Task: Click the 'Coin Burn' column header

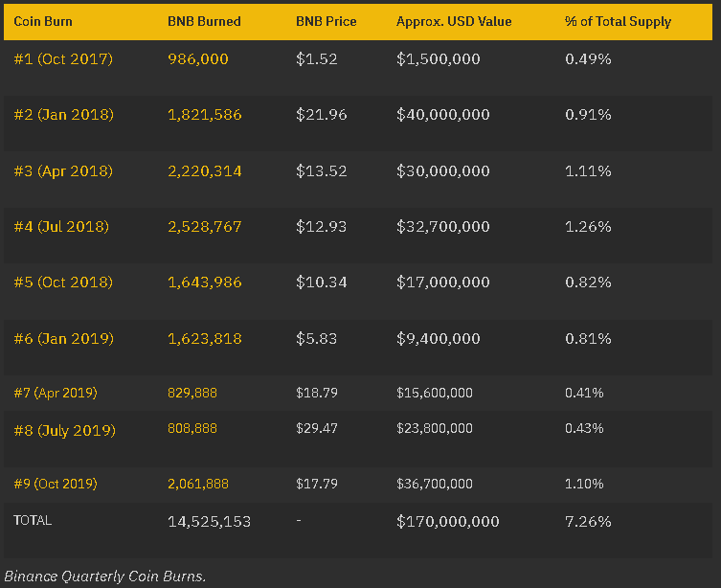Action: (x=43, y=22)
